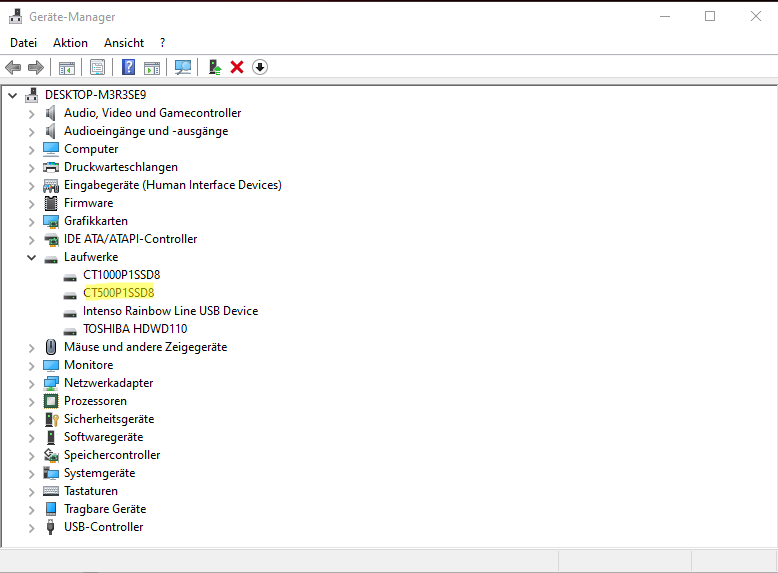Viewport: 778px width, 573px height.
Task: Click the Speichercontroller icon
Action: tap(51, 455)
